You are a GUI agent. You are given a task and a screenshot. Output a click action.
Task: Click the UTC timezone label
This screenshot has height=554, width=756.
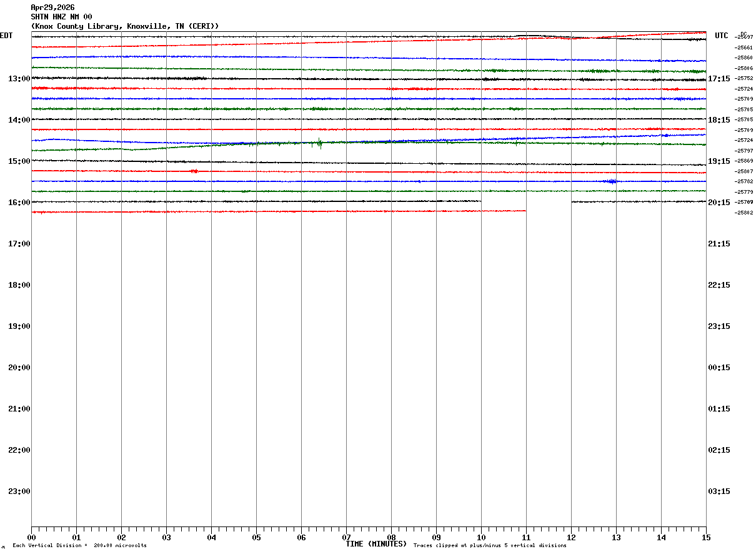click(x=722, y=36)
